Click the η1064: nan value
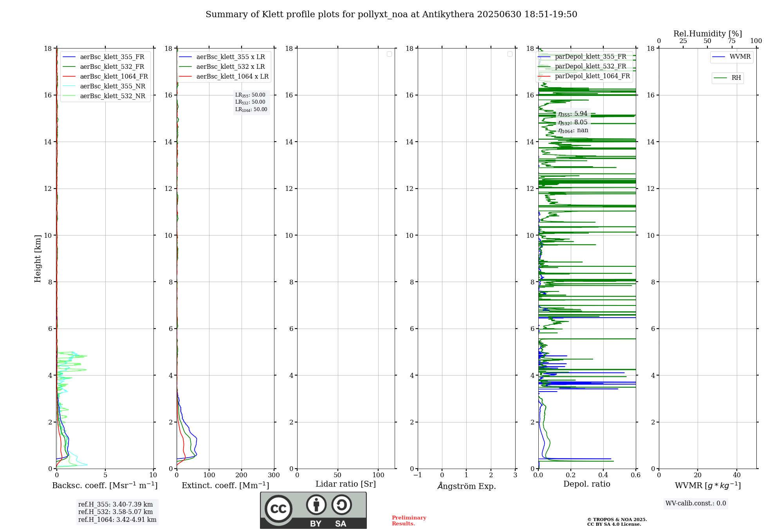This screenshot has height=532, width=783. click(573, 130)
